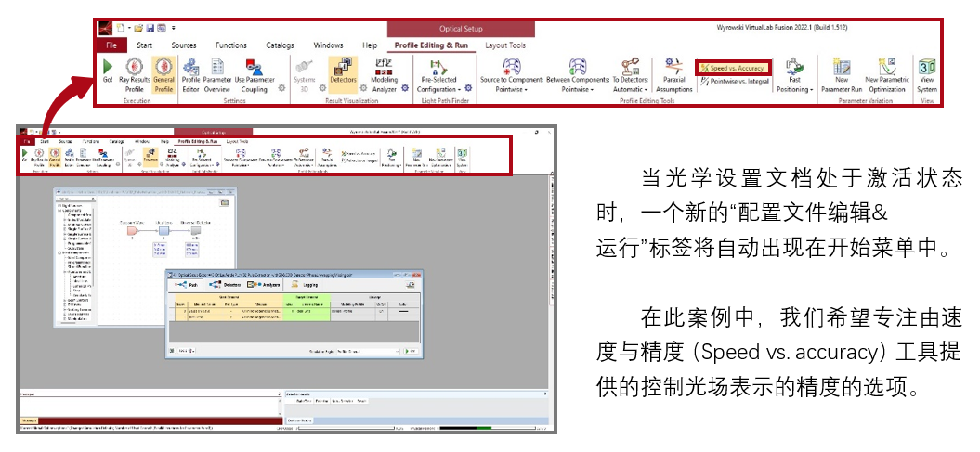Click the gear beside Pre-Selected Configuration
Viewport: 980px width, 452px height.
click(467, 89)
